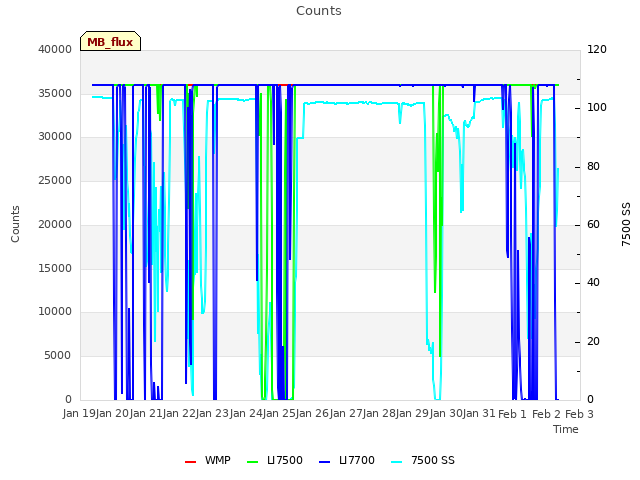This screenshot has width=640, height=480.
Task: Click the Feb 3 x-axis tick label
Action: click(579, 414)
